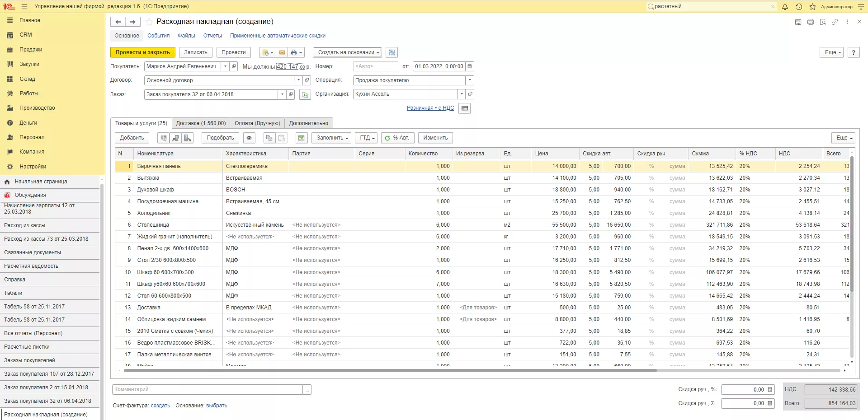Open the history clock icon
This screenshot has height=420, width=868.
(x=799, y=7)
